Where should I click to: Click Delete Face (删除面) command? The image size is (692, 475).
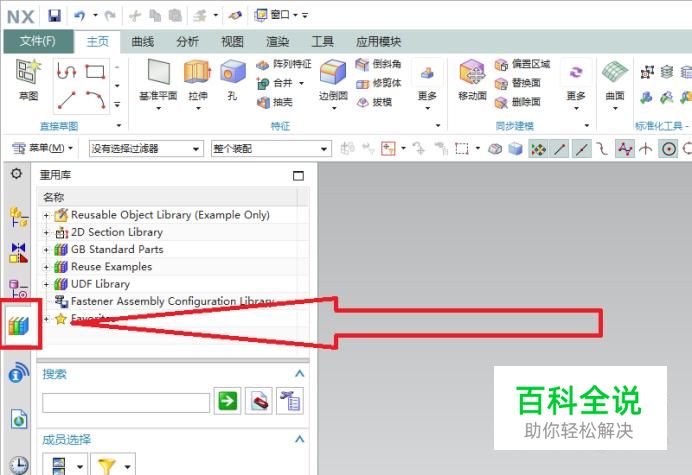point(518,102)
